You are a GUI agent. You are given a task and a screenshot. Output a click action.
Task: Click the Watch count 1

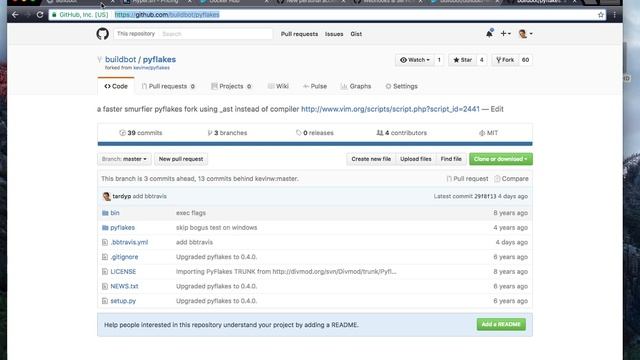click(x=439, y=60)
